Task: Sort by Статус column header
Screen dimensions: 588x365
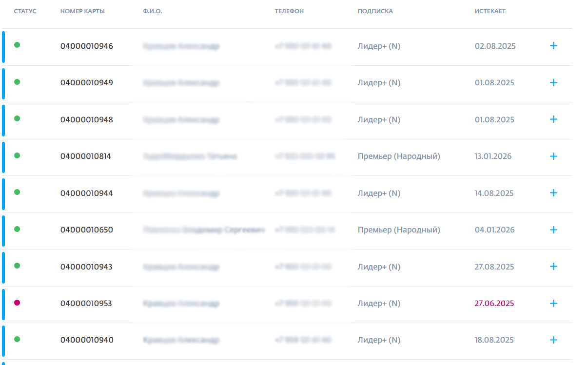Action: 25,11
